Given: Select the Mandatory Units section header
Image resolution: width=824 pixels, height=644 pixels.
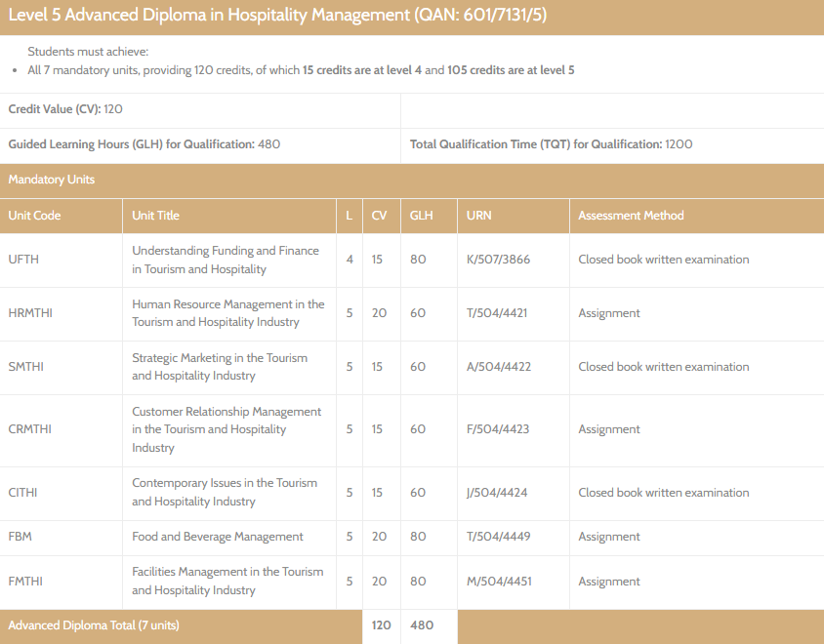Looking at the screenshot, I should coord(52,180).
